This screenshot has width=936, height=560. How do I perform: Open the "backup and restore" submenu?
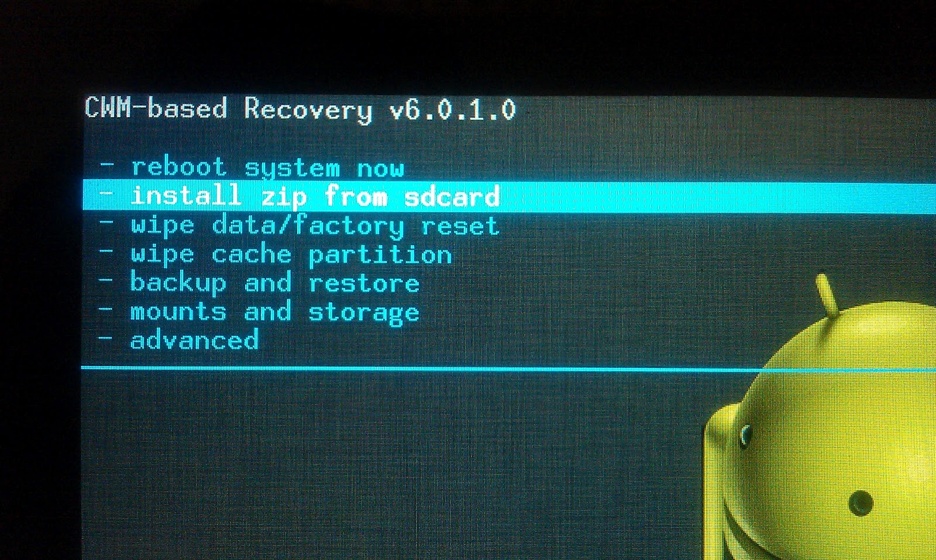click(x=274, y=284)
